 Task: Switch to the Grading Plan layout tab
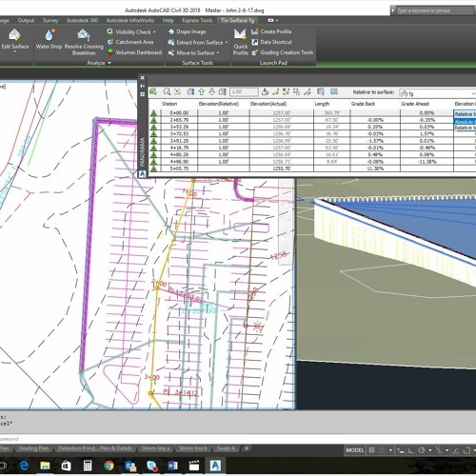coord(34,448)
